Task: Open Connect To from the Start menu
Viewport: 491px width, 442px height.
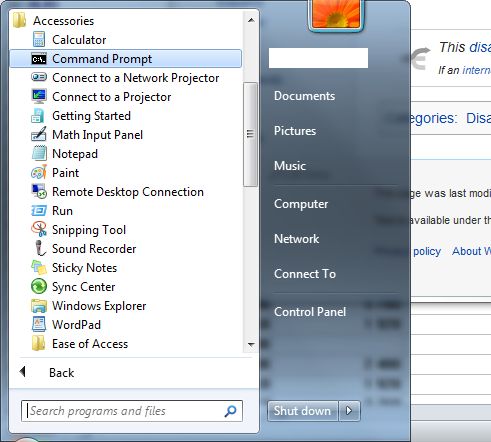Action: (305, 274)
